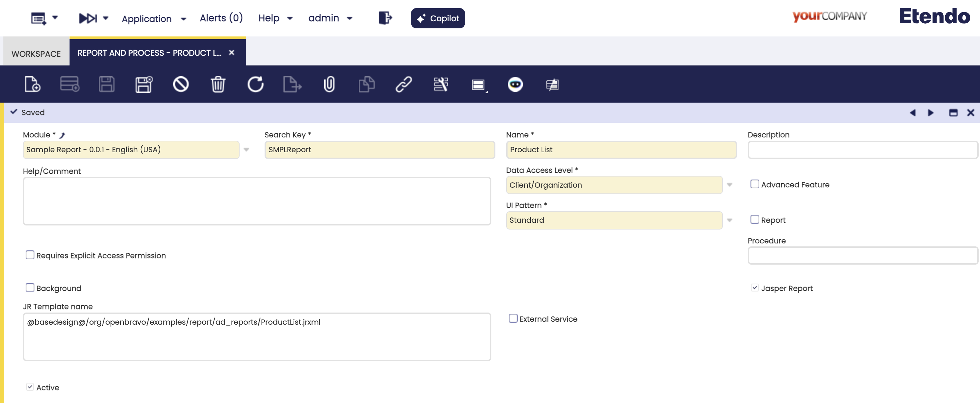
Task: Click the Delete record trash icon
Action: point(218,84)
